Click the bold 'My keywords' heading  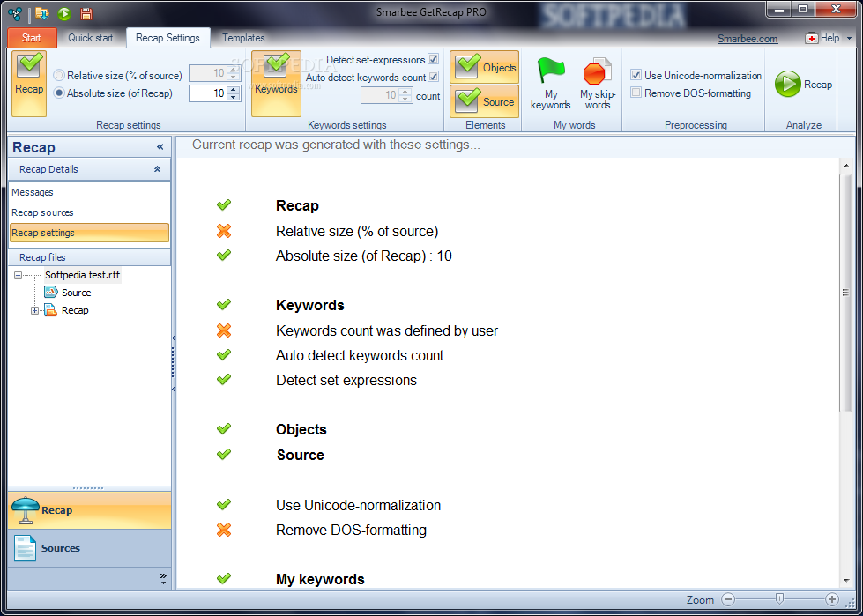320,579
